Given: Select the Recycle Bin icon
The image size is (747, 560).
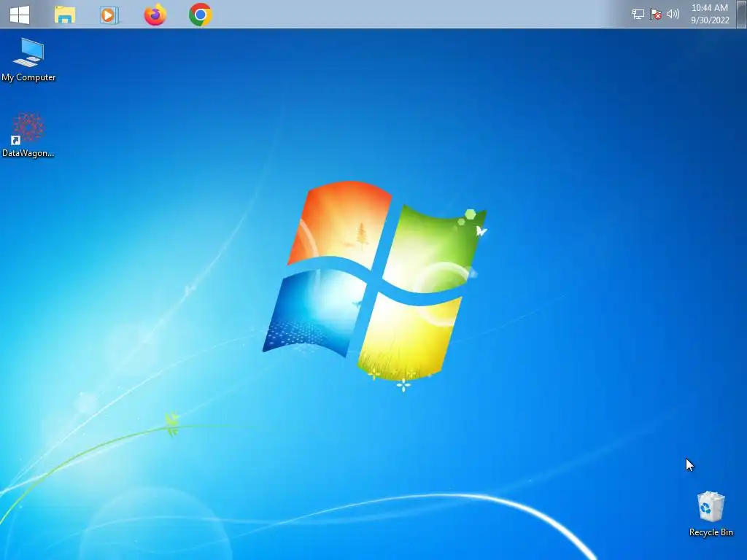Looking at the screenshot, I should (x=711, y=514).
